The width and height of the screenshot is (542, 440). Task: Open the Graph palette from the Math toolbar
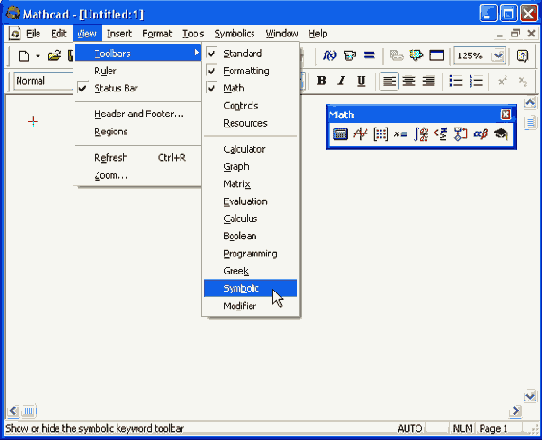[360, 134]
